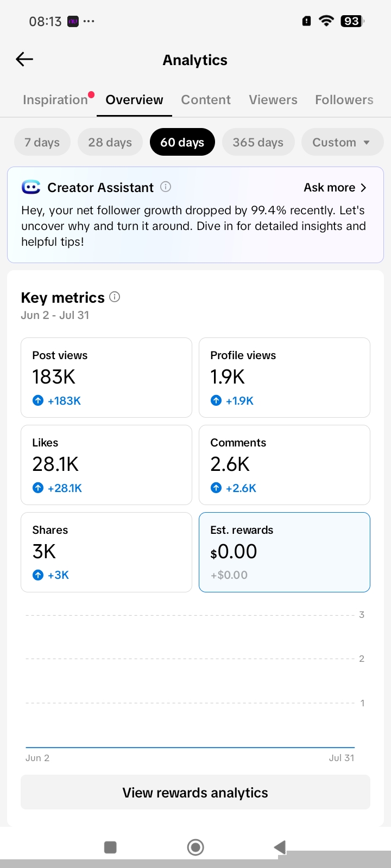
Task: Select the 365 days range chip
Action: click(x=258, y=142)
